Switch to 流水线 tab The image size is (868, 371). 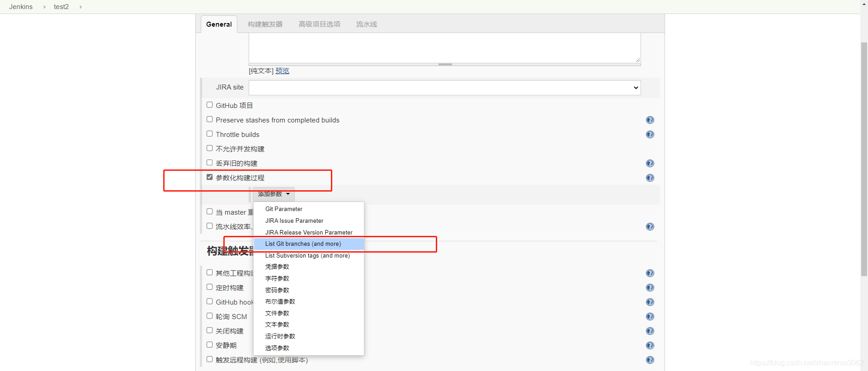(366, 24)
